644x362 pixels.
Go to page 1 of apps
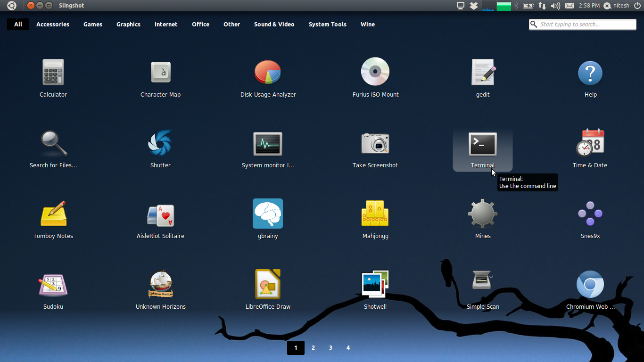click(296, 348)
